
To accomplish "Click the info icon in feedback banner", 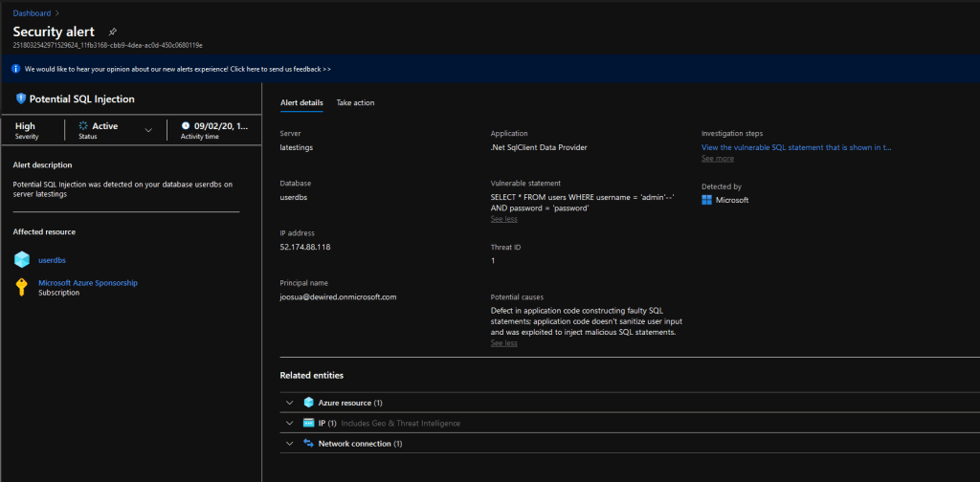I will [x=16, y=69].
